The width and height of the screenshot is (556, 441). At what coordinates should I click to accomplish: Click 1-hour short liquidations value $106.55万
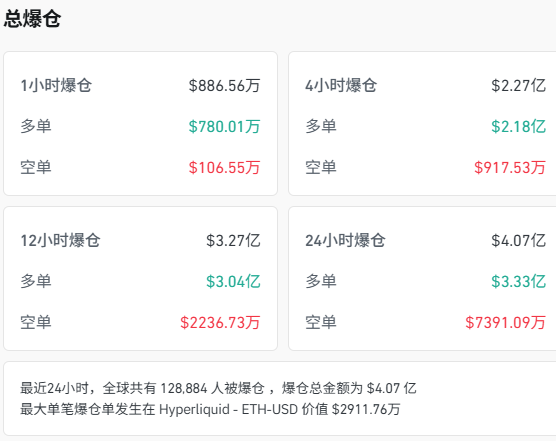point(224,167)
